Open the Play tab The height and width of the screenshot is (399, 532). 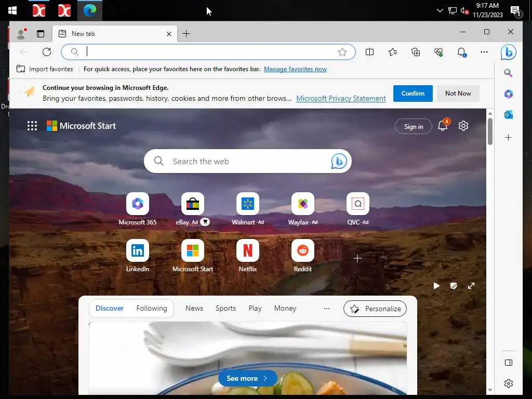[x=255, y=308]
